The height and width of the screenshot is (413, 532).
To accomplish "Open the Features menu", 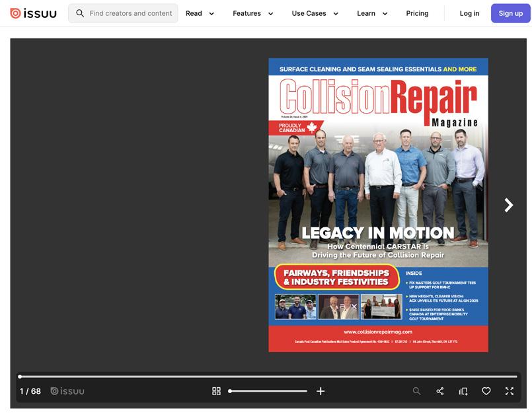I will [x=247, y=13].
